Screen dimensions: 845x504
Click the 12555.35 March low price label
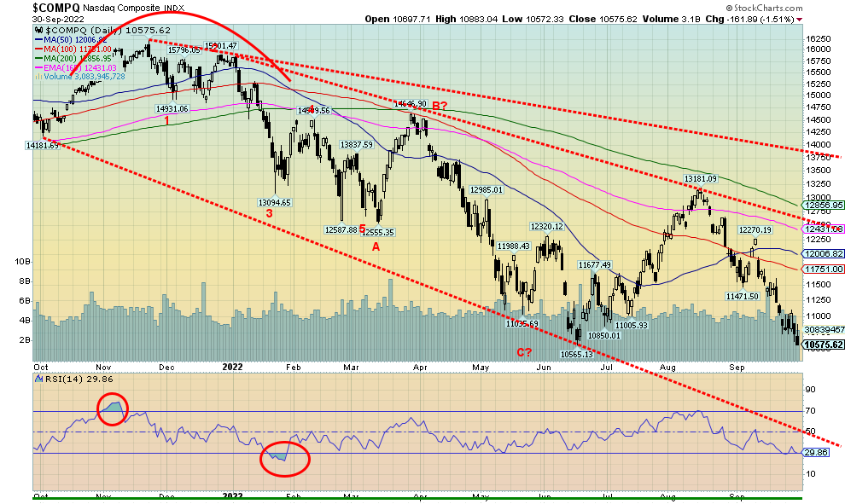(x=376, y=232)
